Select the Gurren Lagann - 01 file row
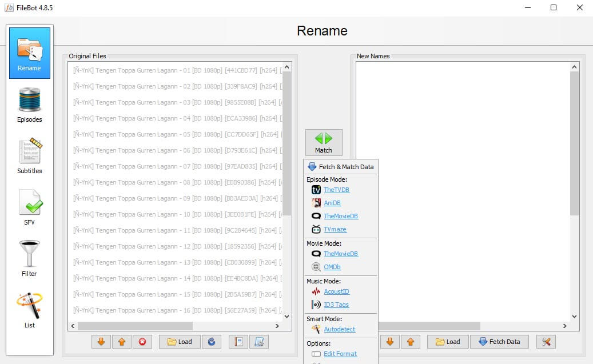The width and height of the screenshot is (593, 364). click(176, 70)
